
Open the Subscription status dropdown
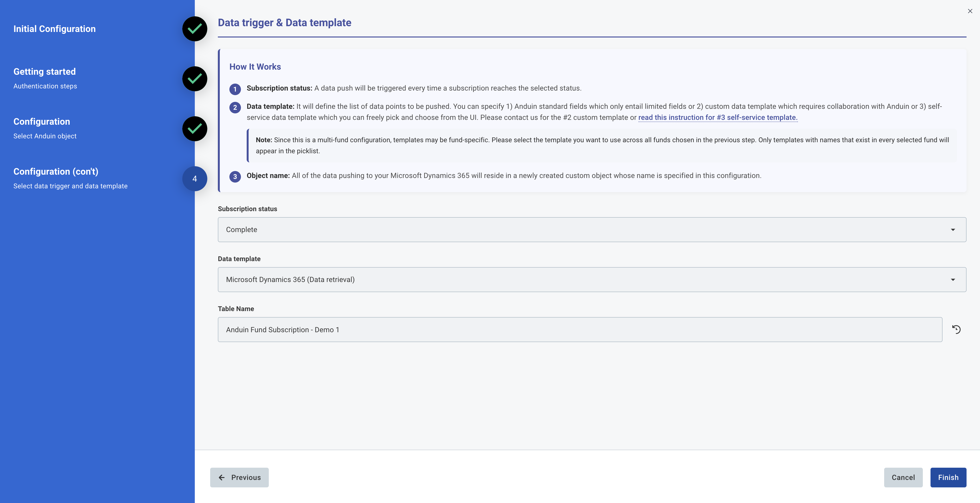tap(591, 229)
